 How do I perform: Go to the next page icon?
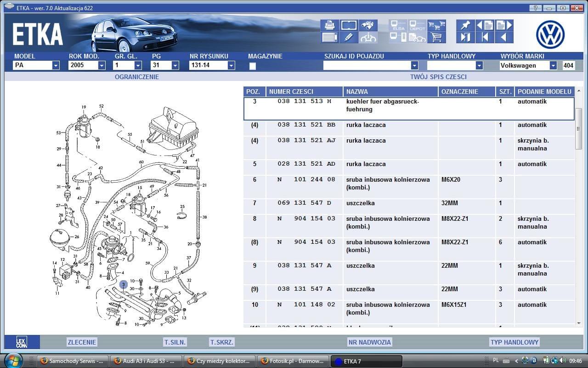pyautogui.click(x=504, y=25)
